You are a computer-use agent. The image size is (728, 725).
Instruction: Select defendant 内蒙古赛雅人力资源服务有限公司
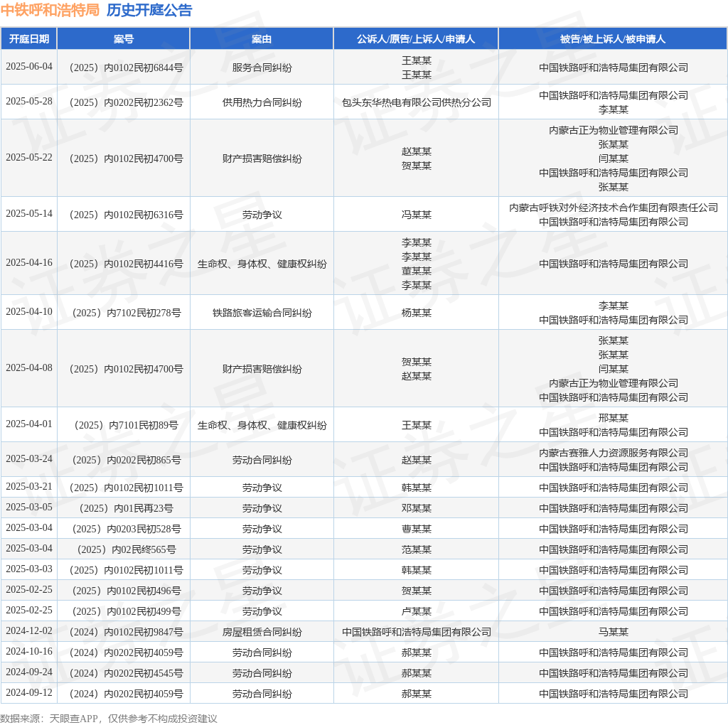pyautogui.click(x=614, y=453)
